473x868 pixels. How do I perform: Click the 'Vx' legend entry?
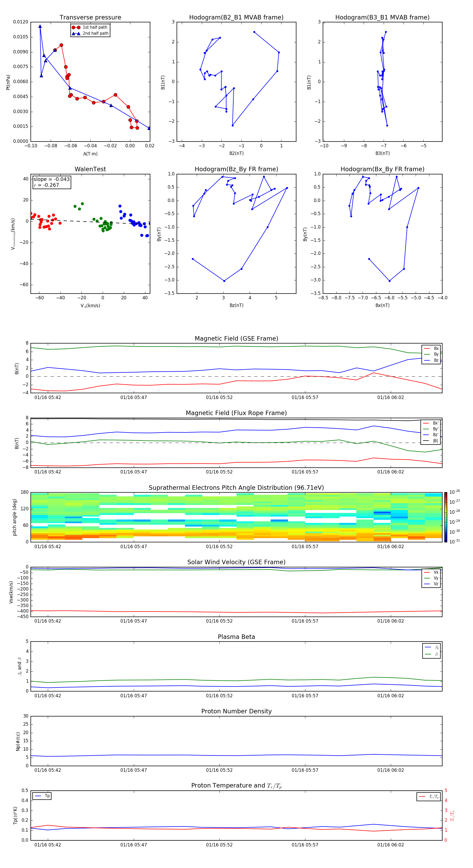[x=431, y=572]
